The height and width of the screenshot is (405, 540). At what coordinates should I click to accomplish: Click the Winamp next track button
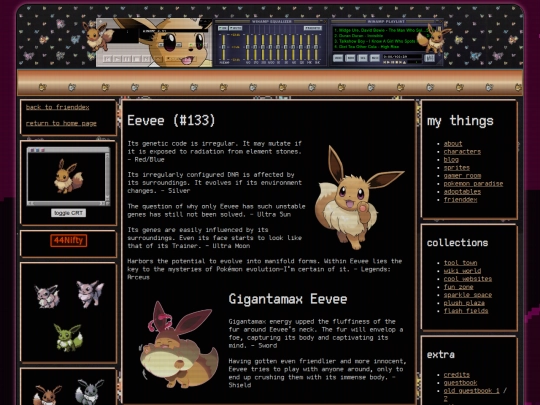(x=146, y=59)
